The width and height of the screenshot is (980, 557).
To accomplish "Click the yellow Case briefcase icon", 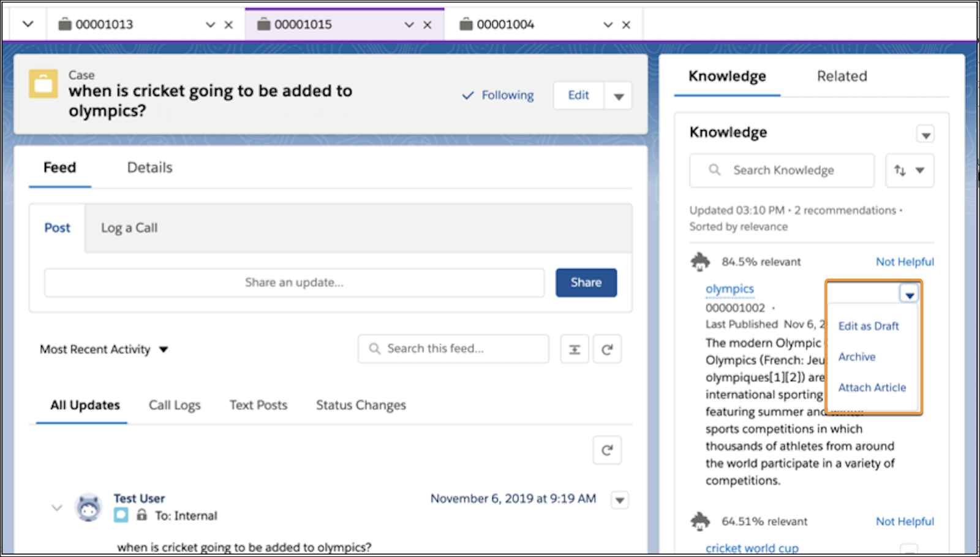I will click(x=43, y=84).
